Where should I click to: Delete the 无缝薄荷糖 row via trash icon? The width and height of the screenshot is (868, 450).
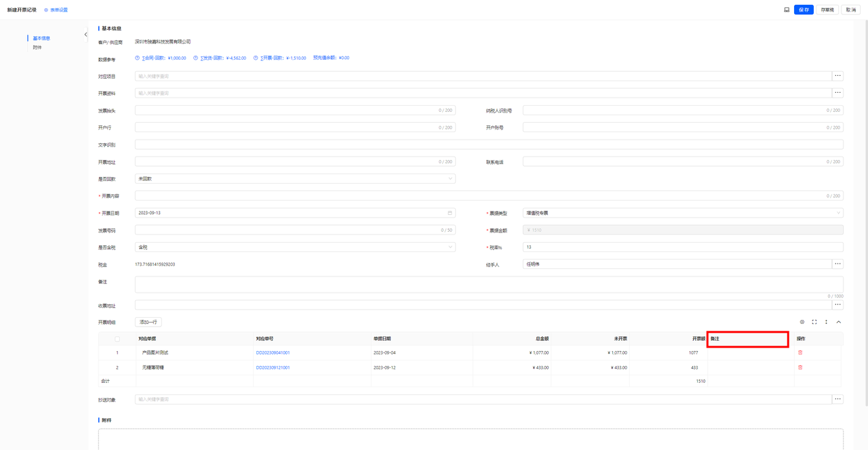[800, 367]
